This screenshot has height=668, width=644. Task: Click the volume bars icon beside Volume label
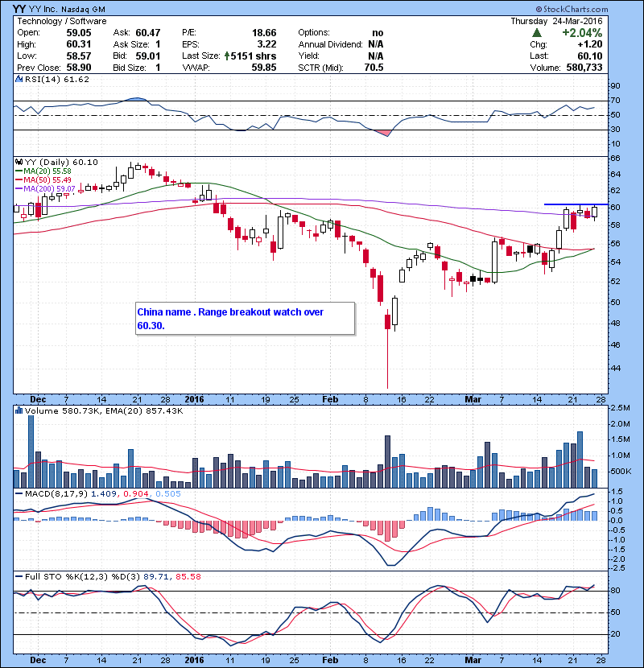(19, 410)
